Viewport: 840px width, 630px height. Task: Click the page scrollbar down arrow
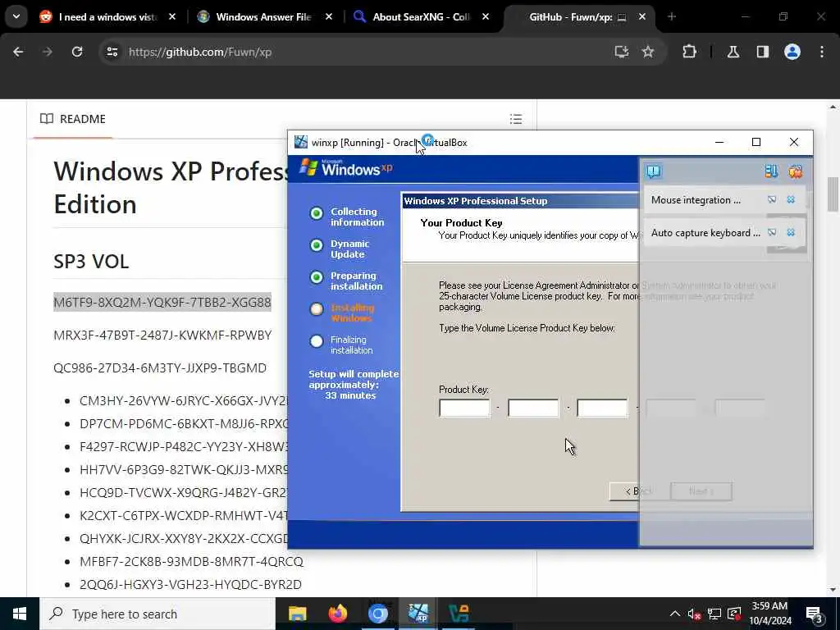[x=833, y=590]
